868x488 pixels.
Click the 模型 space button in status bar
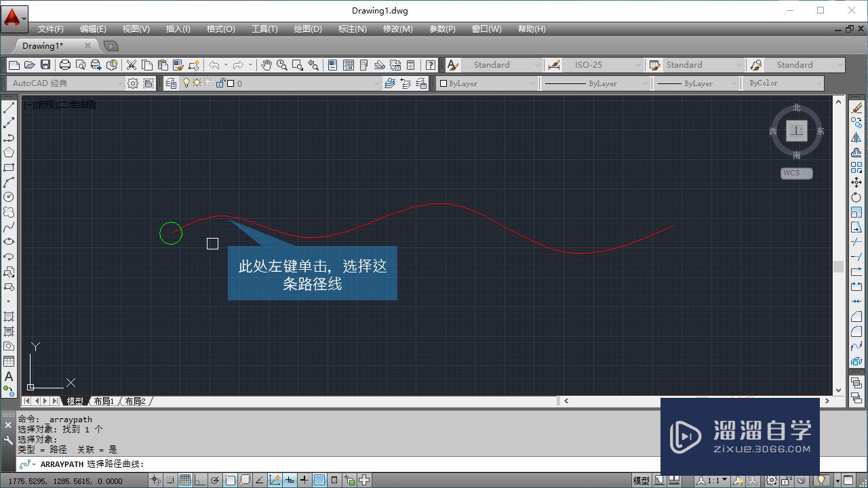[x=641, y=481]
